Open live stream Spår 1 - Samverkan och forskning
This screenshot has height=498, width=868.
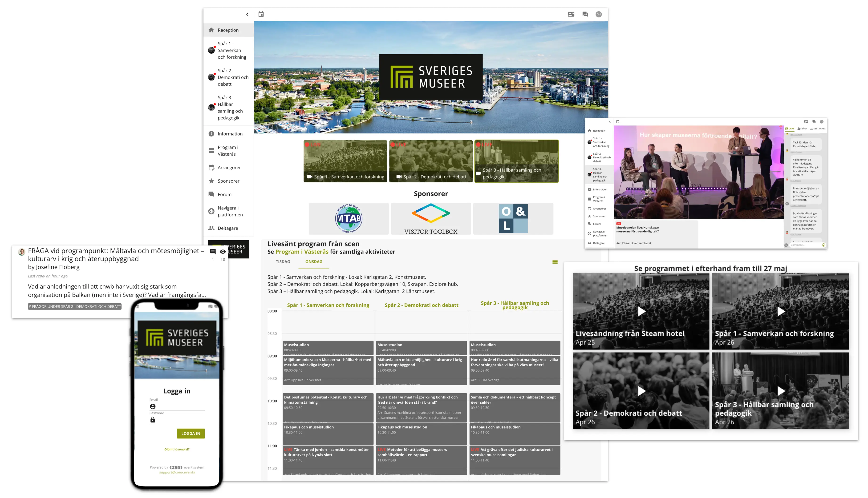pos(345,161)
